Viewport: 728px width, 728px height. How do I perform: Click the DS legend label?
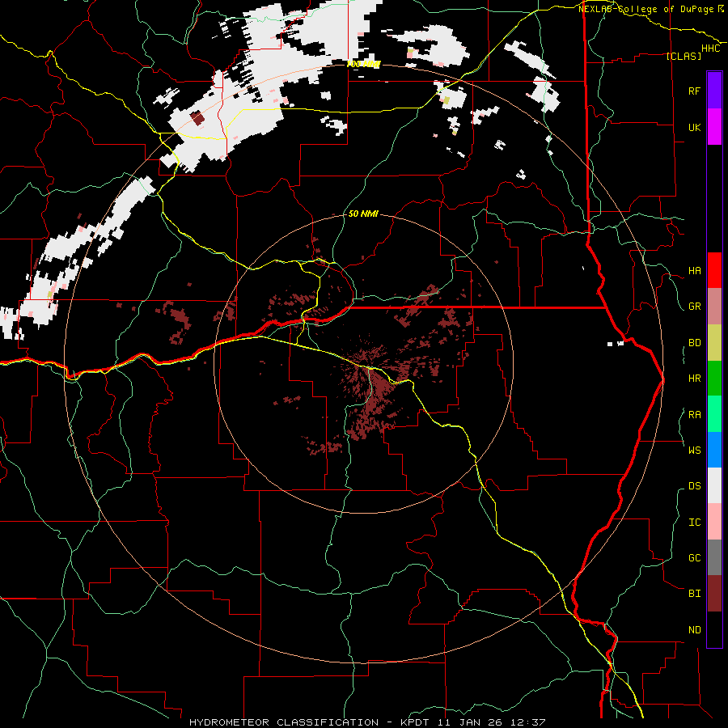click(x=694, y=485)
